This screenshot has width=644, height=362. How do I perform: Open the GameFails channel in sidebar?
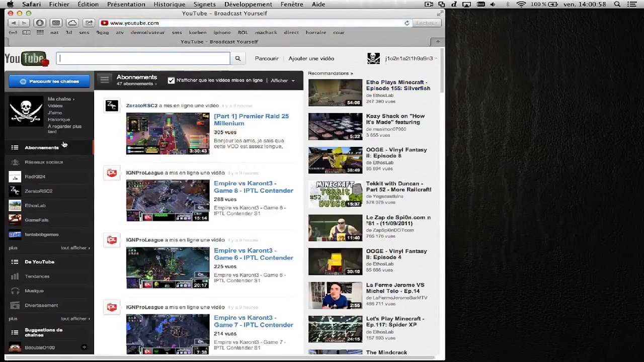click(37, 220)
